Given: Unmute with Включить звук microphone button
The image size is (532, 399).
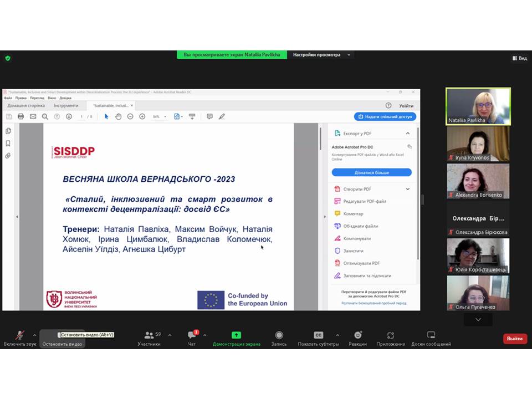Looking at the screenshot, I should point(20,338).
